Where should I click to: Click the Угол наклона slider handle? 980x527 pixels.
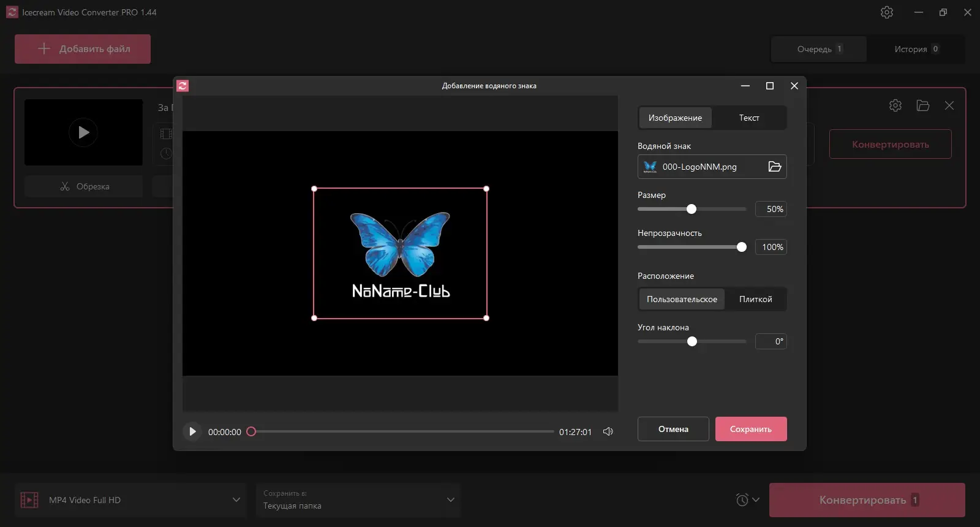point(692,341)
